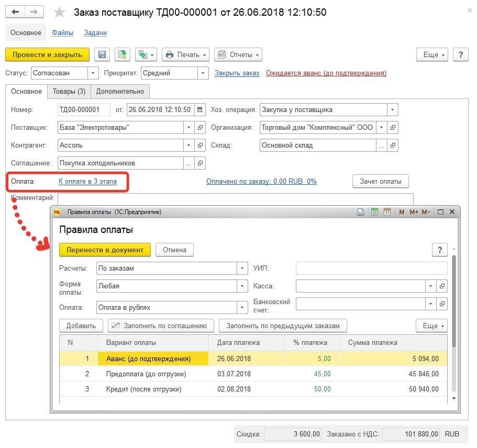Open the Соглашение selection ellipsis button
Screen dimensions: 477x448
[188, 163]
